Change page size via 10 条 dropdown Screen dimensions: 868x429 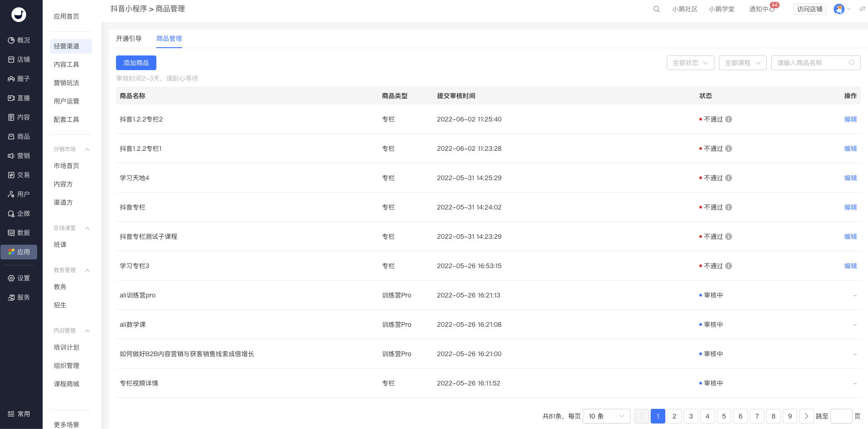click(606, 416)
